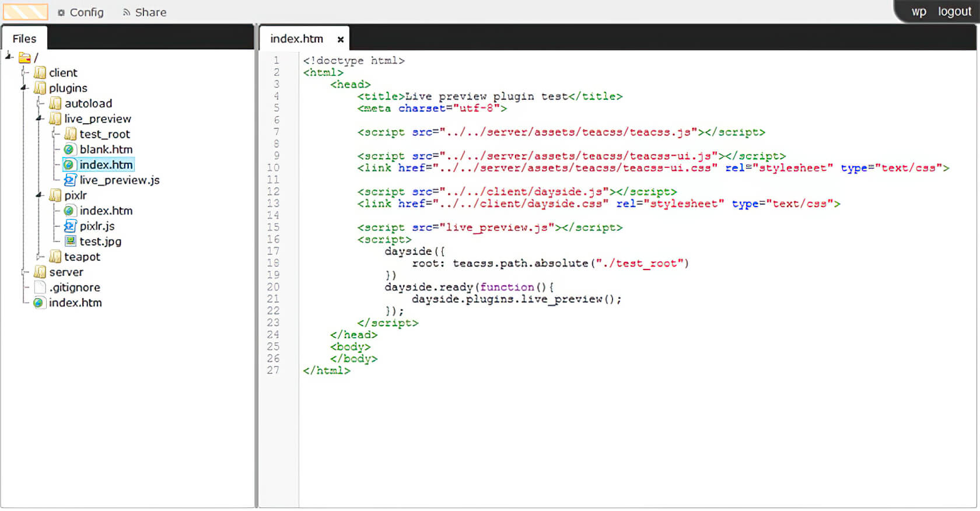The height and width of the screenshot is (511, 980).
Task: Expand the server folder
Action: (24, 272)
